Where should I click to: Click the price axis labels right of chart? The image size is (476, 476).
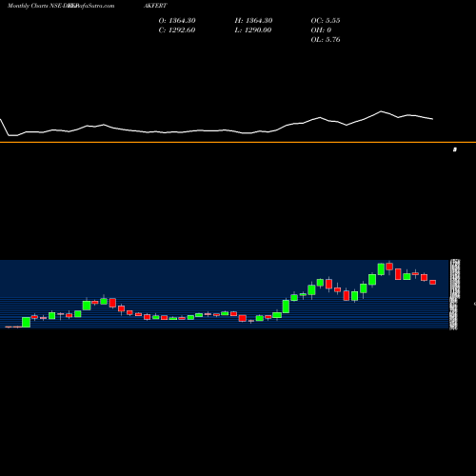tap(454, 294)
